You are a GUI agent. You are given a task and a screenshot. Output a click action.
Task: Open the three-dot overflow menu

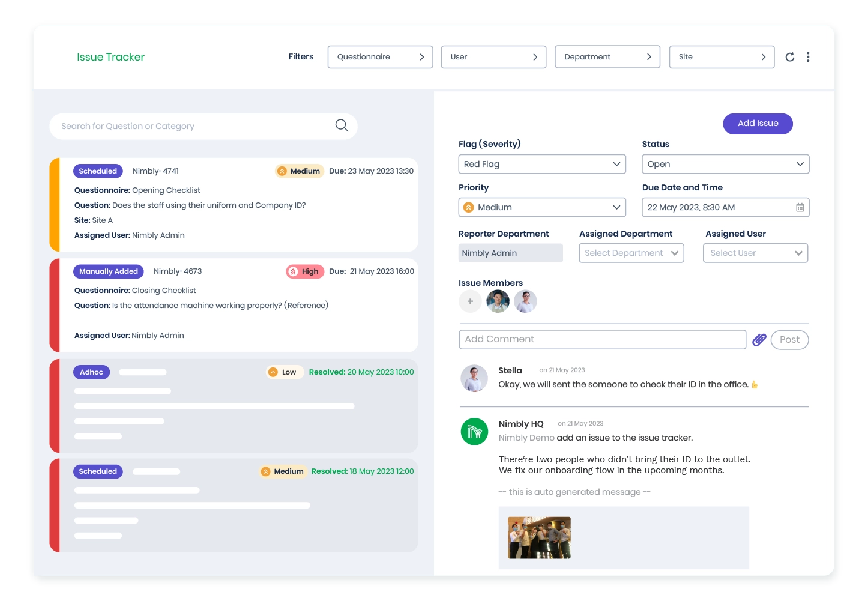[x=808, y=57]
